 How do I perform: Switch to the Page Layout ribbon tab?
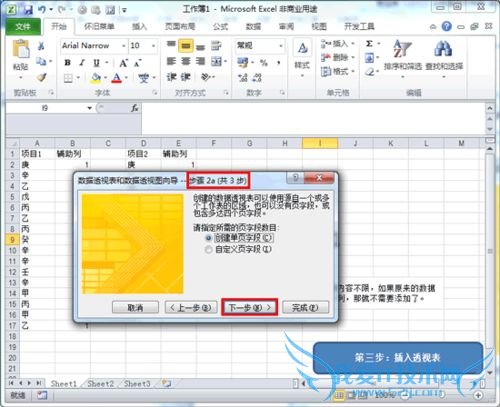[180, 27]
